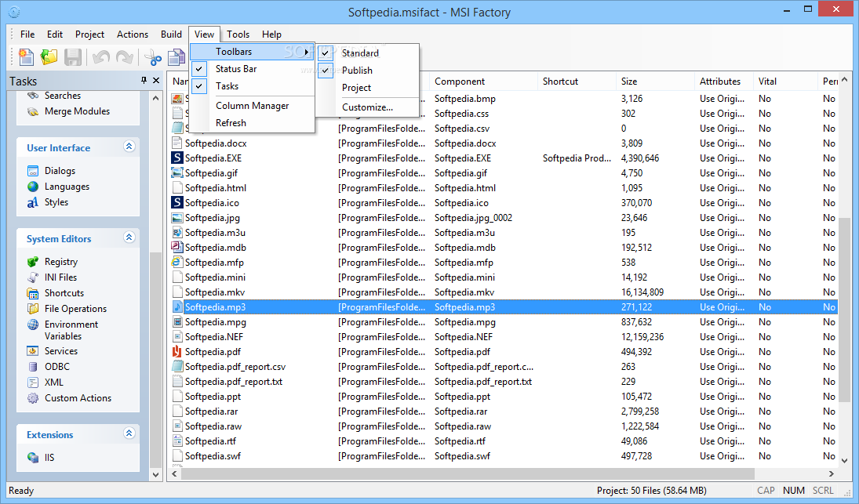Click the Open Project folder icon
Viewport: 859px width, 504px height.
pos(49,57)
